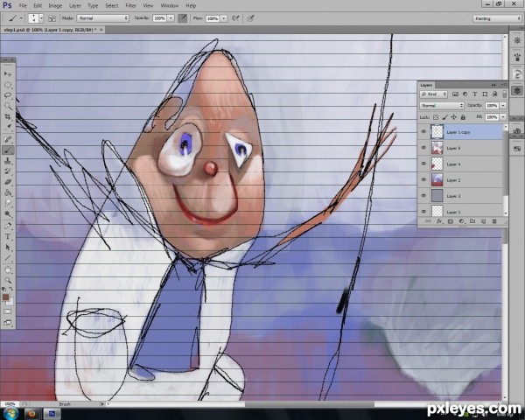Image resolution: width=525 pixels, height=420 pixels.
Task: Create a new adjustment layer
Action: pos(461,221)
